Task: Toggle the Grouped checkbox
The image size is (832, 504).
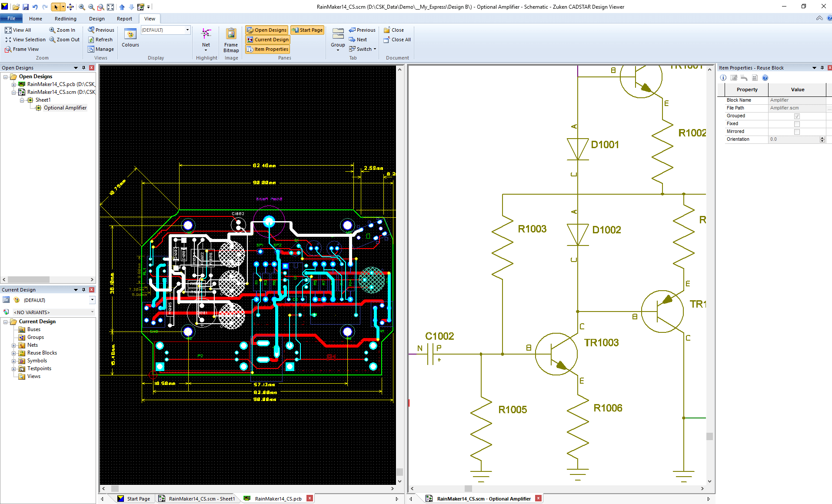Action: tap(797, 116)
